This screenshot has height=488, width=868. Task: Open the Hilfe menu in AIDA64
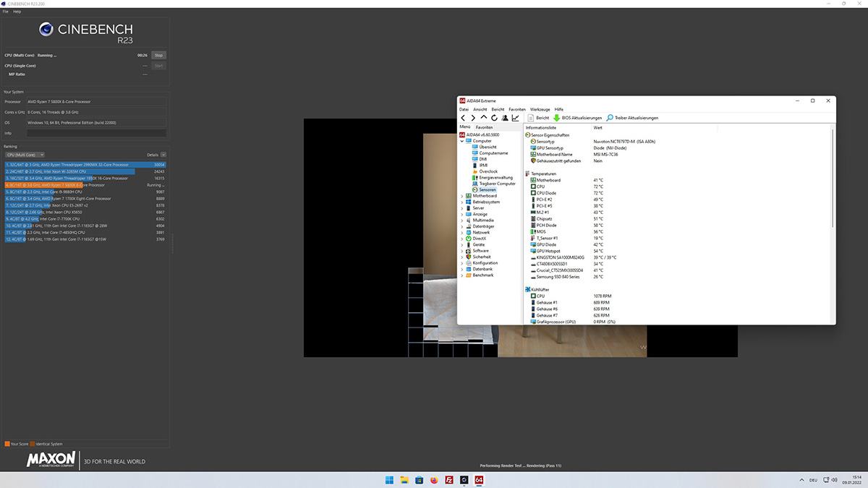[x=559, y=109]
